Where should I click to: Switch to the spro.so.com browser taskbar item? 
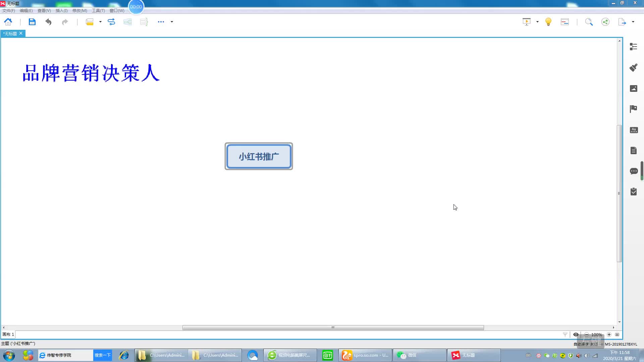[x=365, y=355]
